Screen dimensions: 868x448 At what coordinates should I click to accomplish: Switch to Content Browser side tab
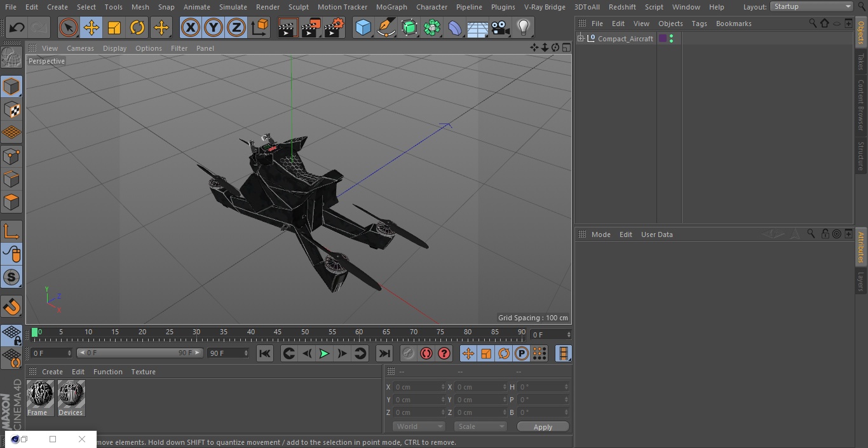click(861, 105)
